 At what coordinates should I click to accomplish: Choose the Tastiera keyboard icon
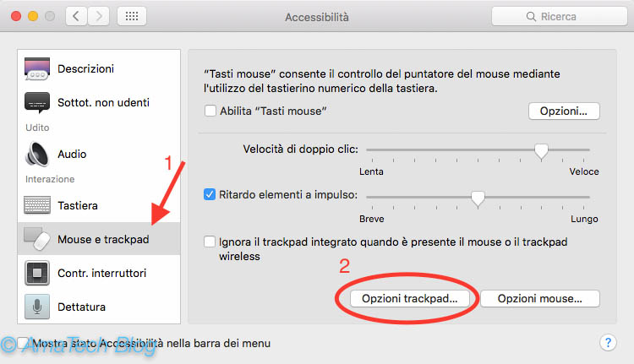coord(37,205)
